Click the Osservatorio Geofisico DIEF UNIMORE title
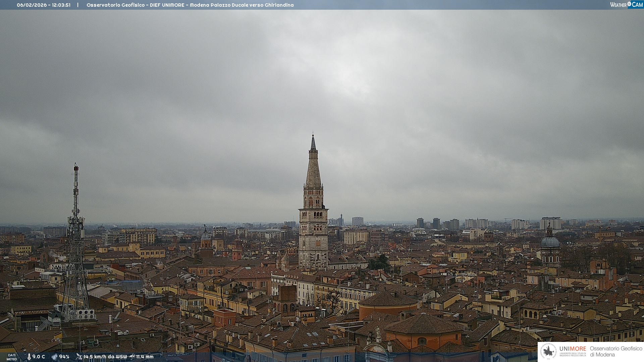 click(190, 5)
